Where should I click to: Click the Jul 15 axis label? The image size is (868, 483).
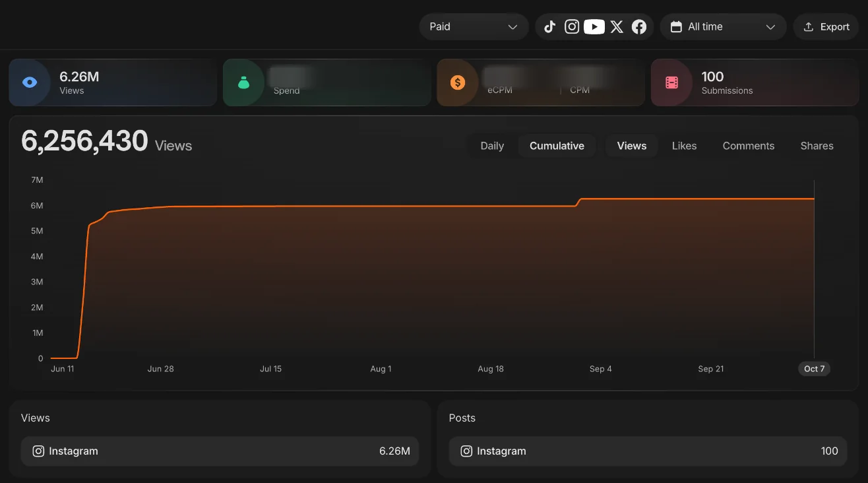[x=270, y=369]
